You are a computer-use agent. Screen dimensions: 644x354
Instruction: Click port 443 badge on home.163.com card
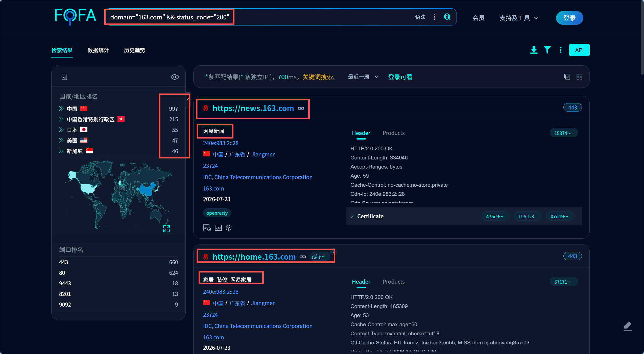tap(572, 256)
